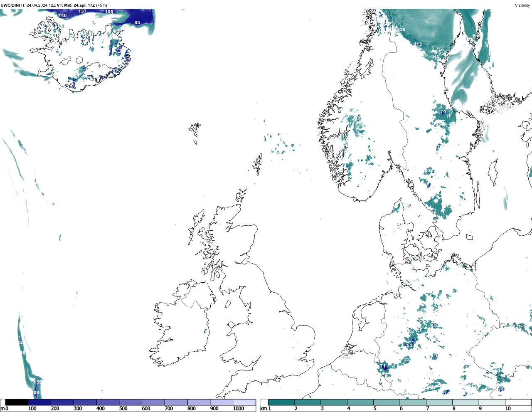
Task: Pick the 9–10 km lightest teal swatch
Action: pos(491,402)
